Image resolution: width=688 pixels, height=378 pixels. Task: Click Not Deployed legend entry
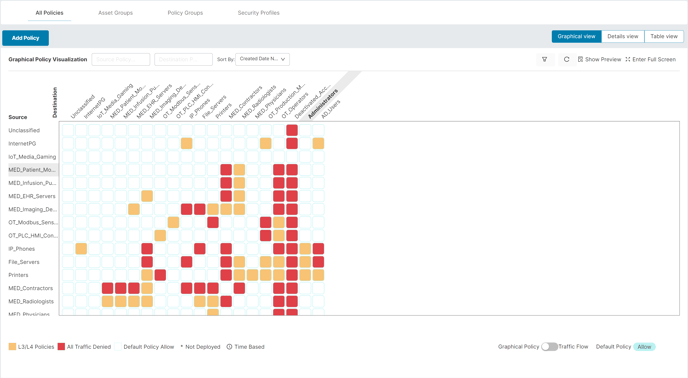pyautogui.click(x=201, y=347)
